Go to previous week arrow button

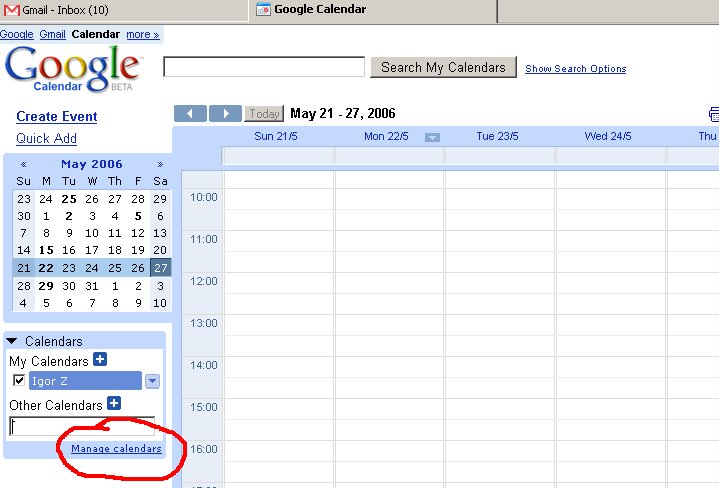(x=190, y=113)
